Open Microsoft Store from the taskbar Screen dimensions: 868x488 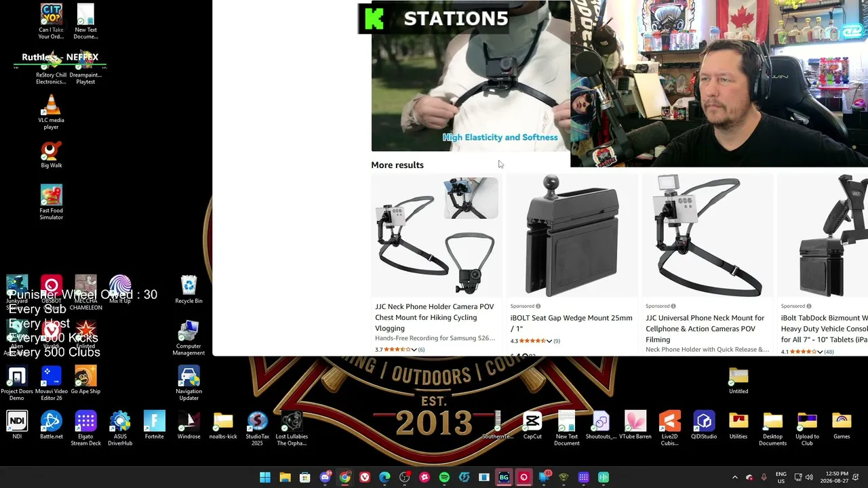(305, 477)
